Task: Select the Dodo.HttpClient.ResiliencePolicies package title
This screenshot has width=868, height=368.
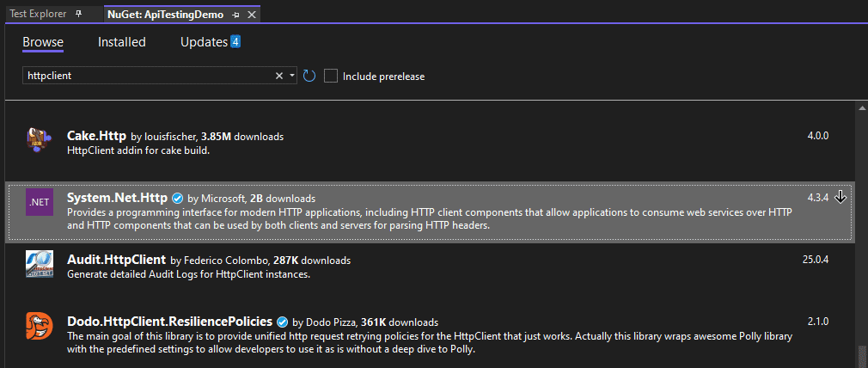Action: click(x=169, y=321)
